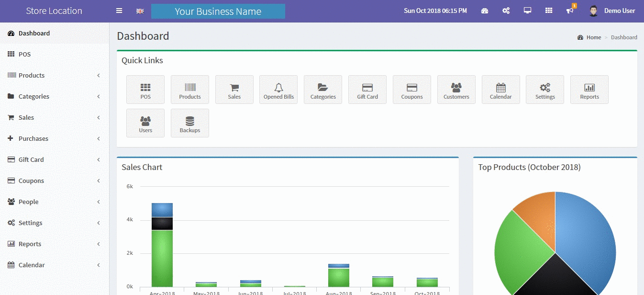Click Top Products (October 2018) heading
The image size is (644, 295).
coord(530,167)
